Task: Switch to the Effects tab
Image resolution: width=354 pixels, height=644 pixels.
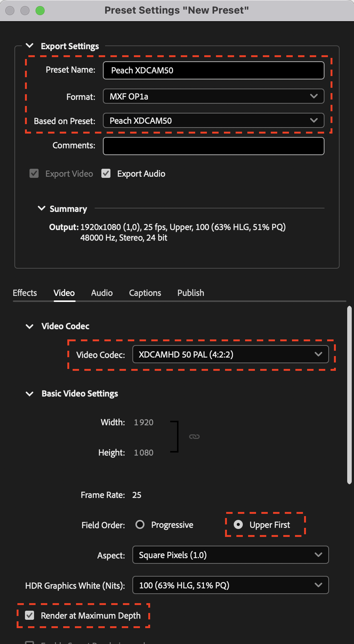Action: pyautogui.click(x=25, y=293)
